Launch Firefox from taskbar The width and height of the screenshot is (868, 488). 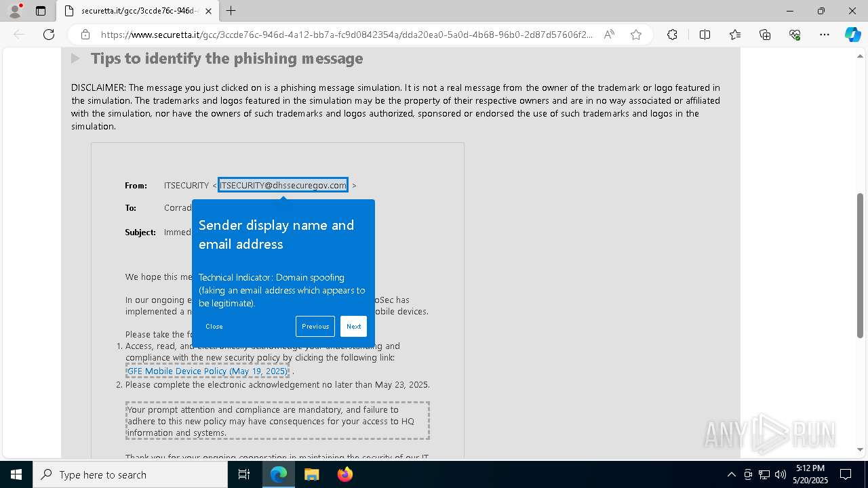coord(344,474)
